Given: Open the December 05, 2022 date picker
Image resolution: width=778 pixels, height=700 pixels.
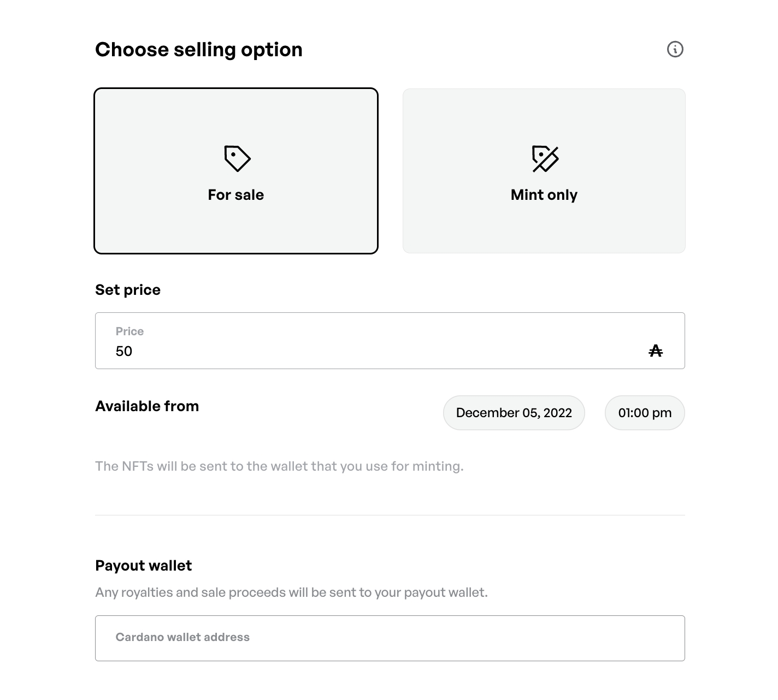Looking at the screenshot, I should [514, 413].
